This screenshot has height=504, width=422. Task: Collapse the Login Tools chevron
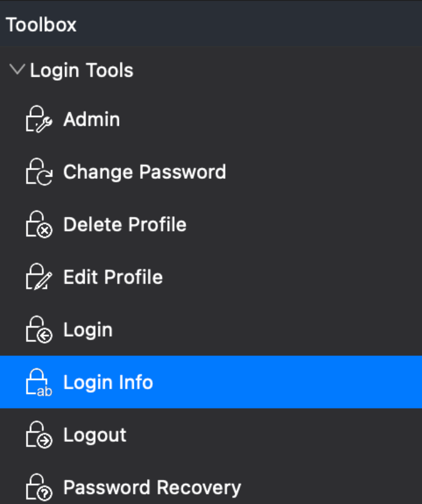tap(17, 70)
